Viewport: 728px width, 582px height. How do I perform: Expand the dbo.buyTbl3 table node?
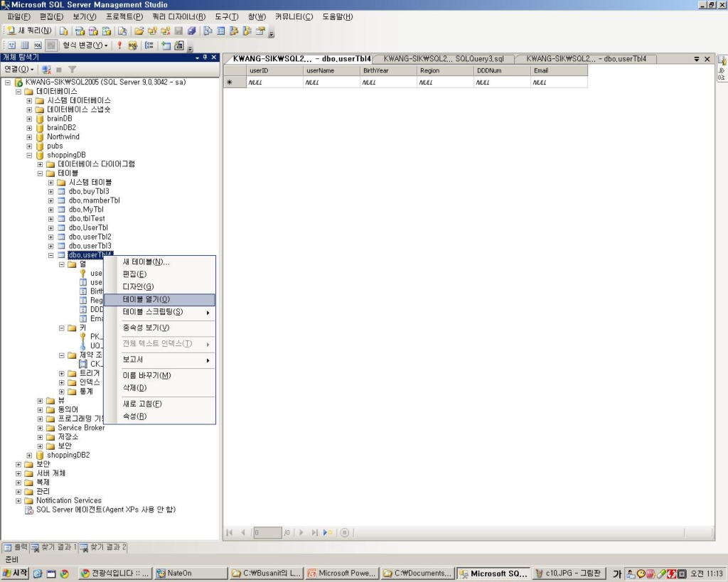pyautogui.click(x=50, y=192)
